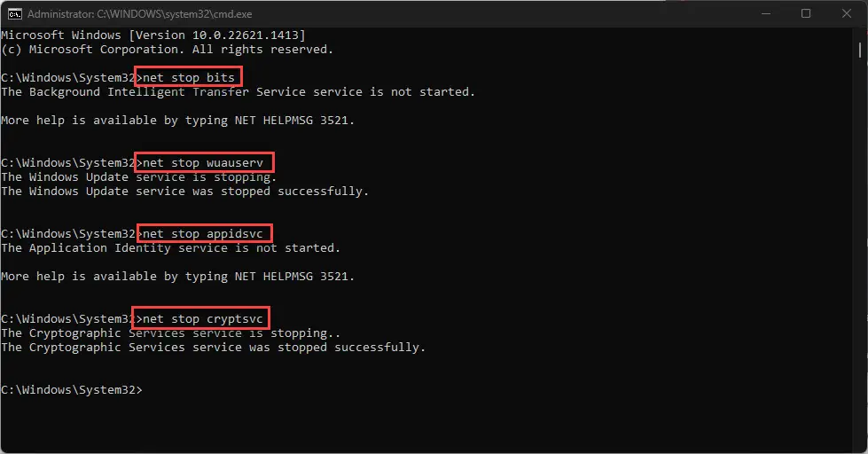This screenshot has width=868, height=454.
Task: Click the highlighted 'net stop appidsvc' command
Action: click(x=203, y=233)
